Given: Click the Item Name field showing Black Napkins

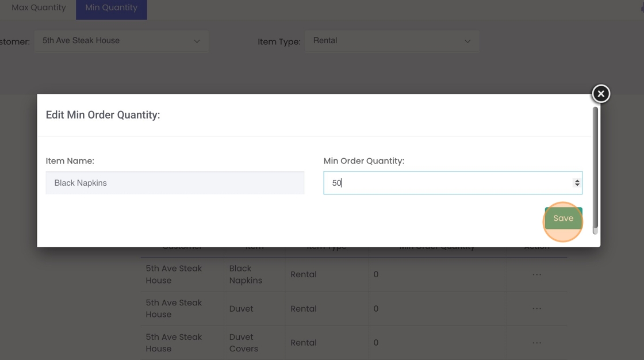Looking at the screenshot, I should pyautogui.click(x=175, y=183).
